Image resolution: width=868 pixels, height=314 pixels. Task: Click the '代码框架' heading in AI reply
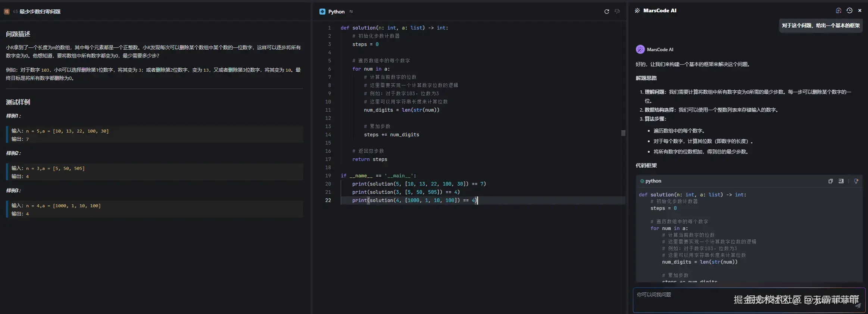pos(646,165)
